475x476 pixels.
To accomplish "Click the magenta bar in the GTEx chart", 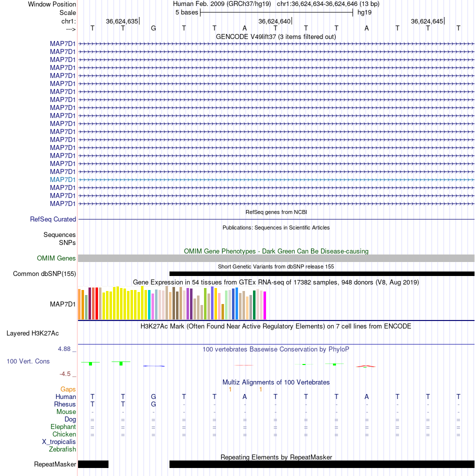I will tap(264, 305).
